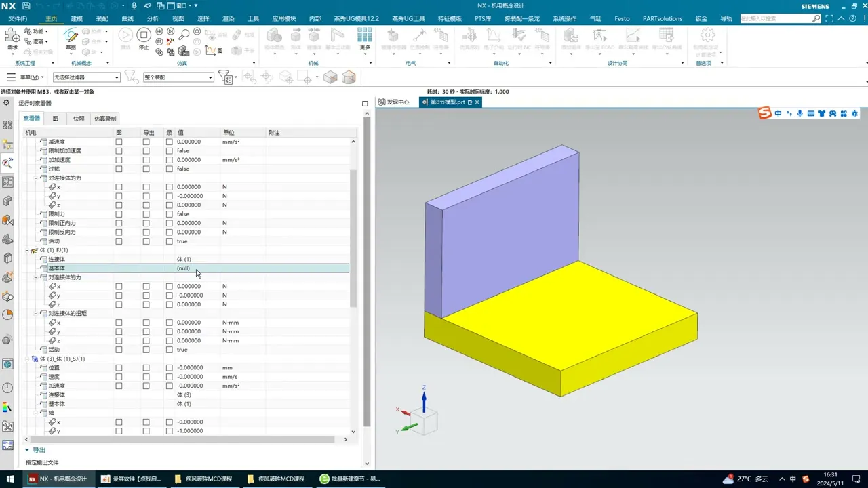Viewport: 868px width, 488px height.
Task: Select the 基本体 row in the inspector
Action: pyautogui.click(x=57, y=268)
